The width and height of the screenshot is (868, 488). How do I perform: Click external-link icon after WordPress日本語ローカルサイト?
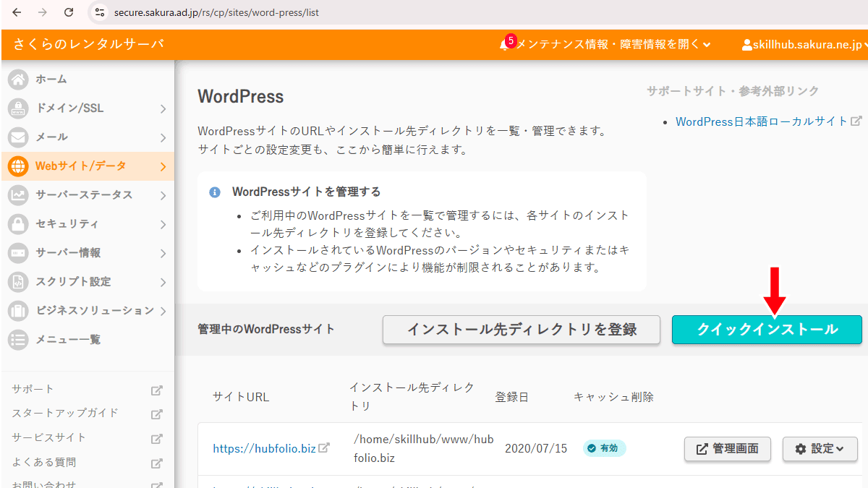856,121
